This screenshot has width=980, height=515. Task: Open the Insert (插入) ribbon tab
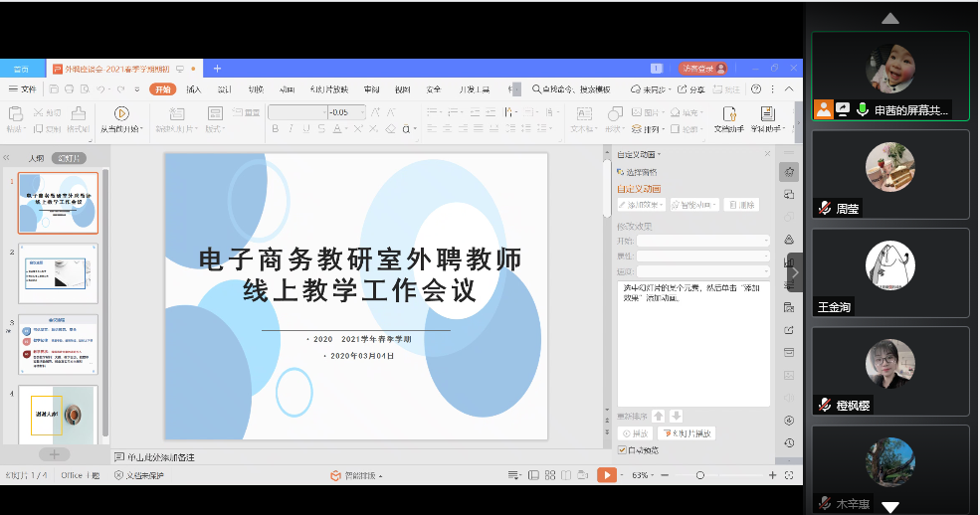point(193,88)
